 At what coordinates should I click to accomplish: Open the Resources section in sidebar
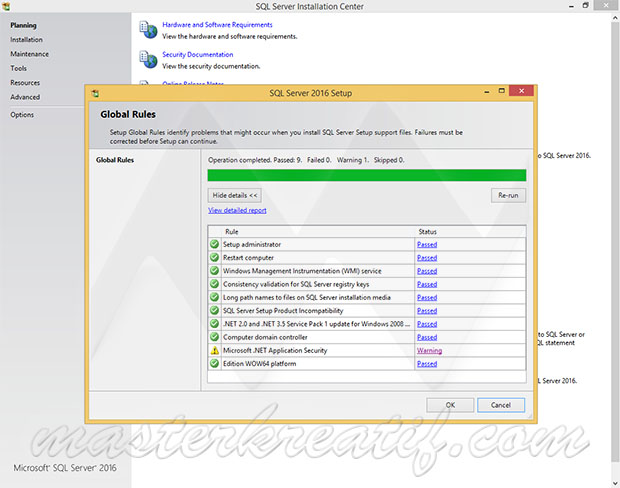pos(25,83)
